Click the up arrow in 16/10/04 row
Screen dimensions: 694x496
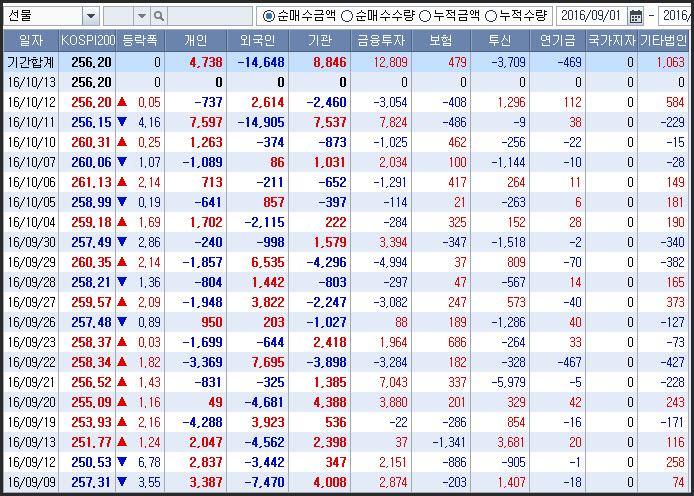[x=122, y=222]
